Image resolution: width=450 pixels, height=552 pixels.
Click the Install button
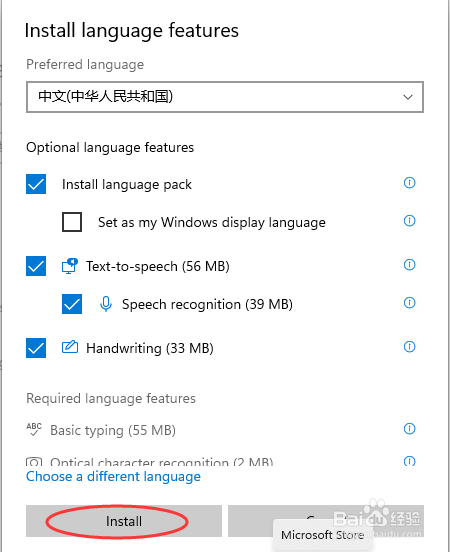124,521
